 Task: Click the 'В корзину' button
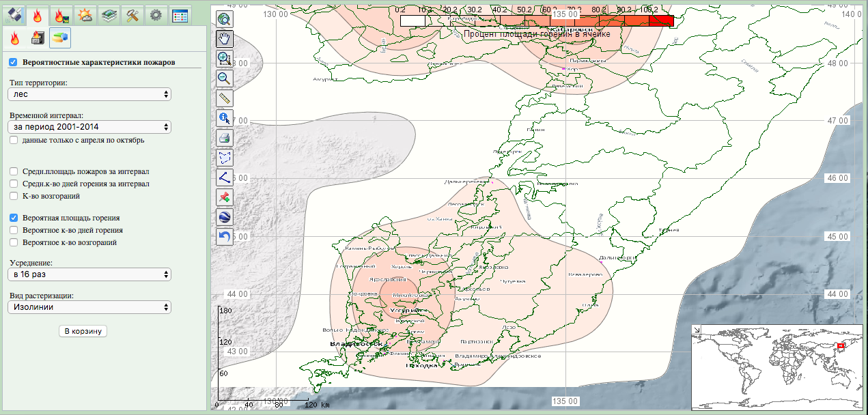83,331
